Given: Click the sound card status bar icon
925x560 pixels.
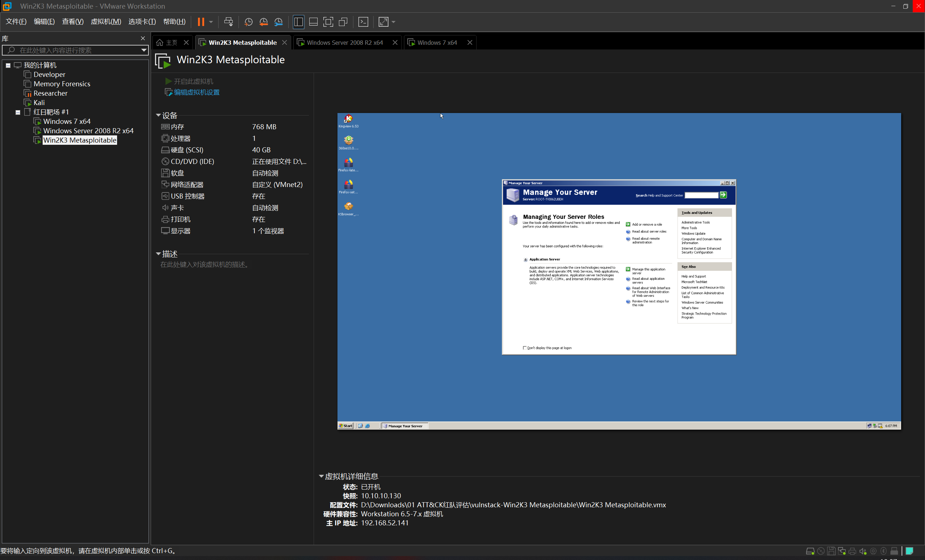Looking at the screenshot, I should [x=863, y=551].
